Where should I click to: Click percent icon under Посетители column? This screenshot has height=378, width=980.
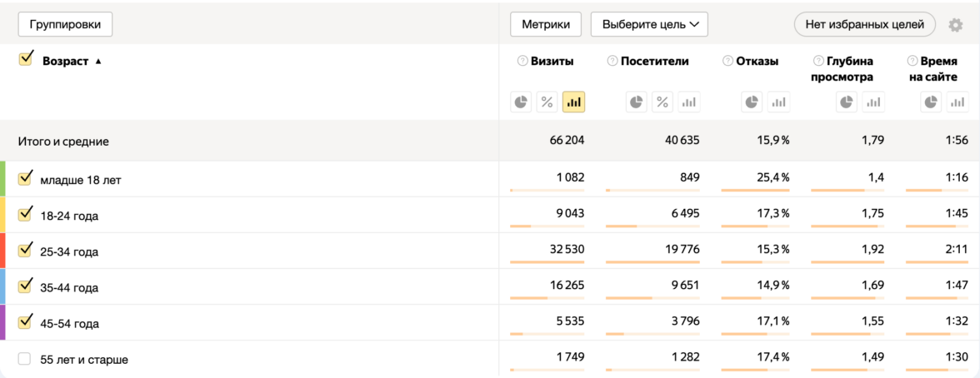pyautogui.click(x=662, y=102)
